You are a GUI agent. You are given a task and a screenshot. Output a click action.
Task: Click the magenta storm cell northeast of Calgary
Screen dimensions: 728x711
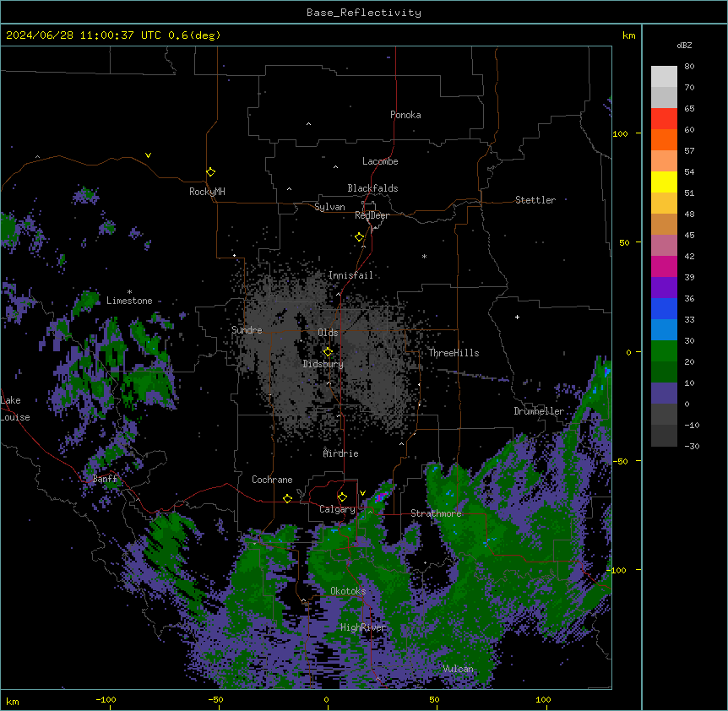(380, 497)
